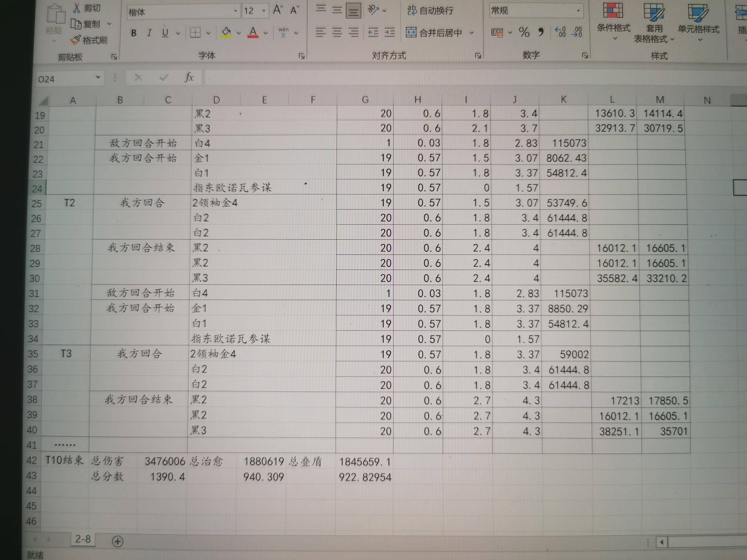Expand the borders dropdown arrow

pos(208,33)
